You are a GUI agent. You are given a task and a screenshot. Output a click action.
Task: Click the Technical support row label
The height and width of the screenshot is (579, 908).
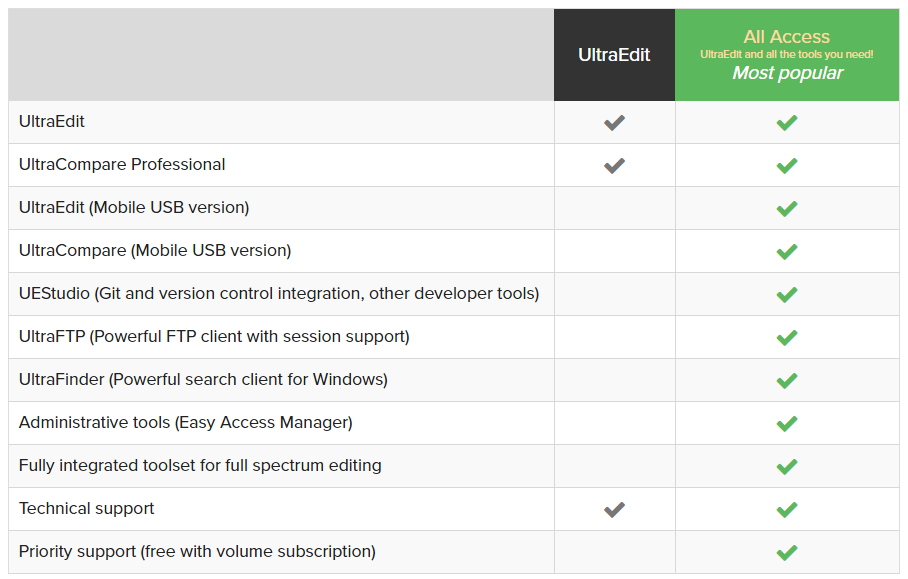point(87,508)
